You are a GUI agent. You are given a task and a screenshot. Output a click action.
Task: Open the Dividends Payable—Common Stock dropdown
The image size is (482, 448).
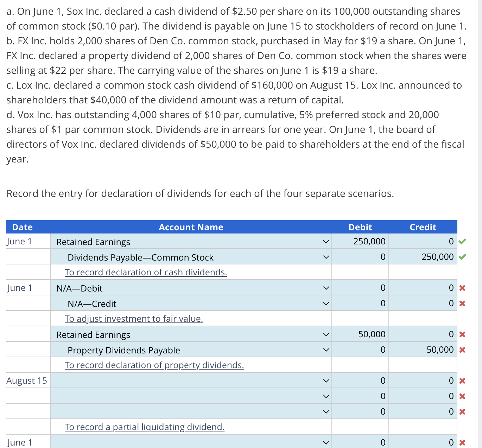coord(325,257)
